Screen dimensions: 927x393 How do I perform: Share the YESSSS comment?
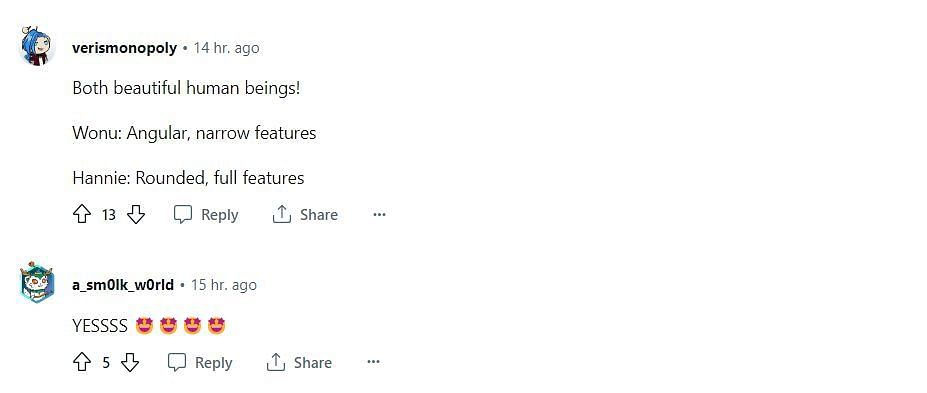click(x=299, y=362)
